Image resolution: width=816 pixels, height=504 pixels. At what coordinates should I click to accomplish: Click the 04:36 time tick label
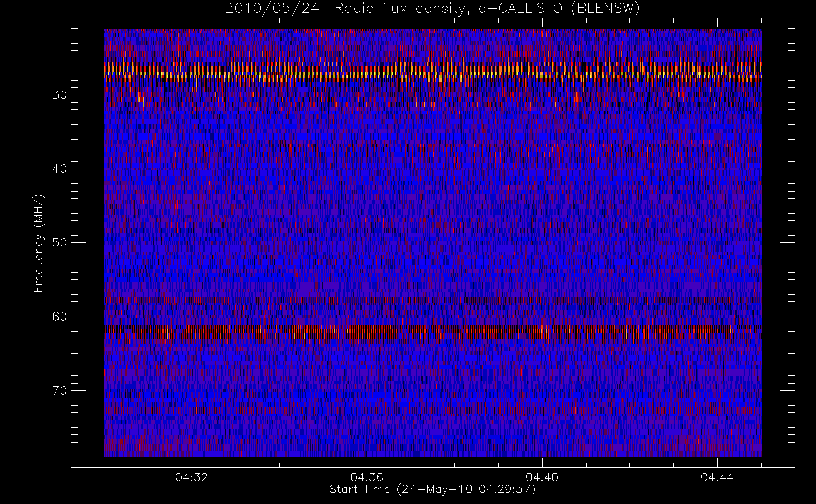[x=367, y=477]
